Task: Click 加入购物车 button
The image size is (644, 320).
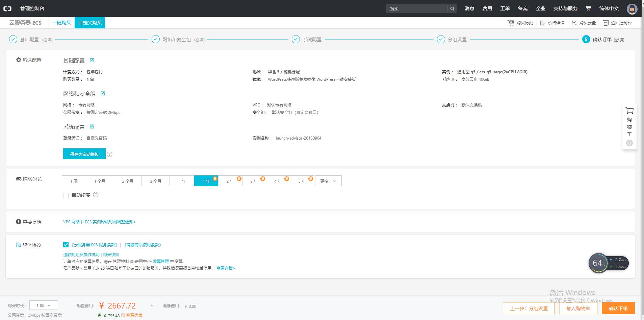Action: (x=578, y=308)
